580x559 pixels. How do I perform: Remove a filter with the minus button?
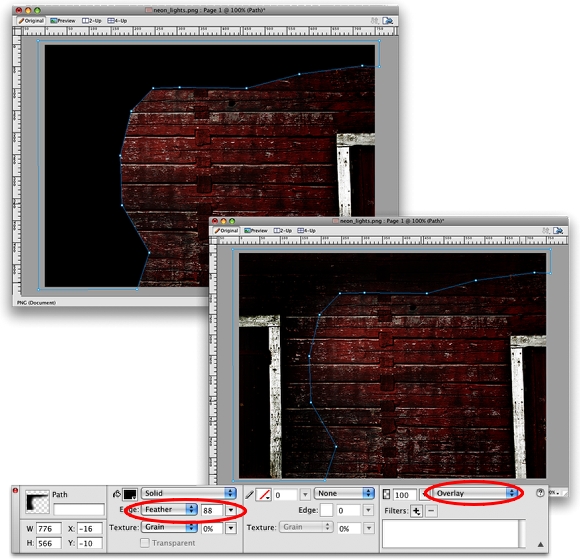click(x=431, y=511)
